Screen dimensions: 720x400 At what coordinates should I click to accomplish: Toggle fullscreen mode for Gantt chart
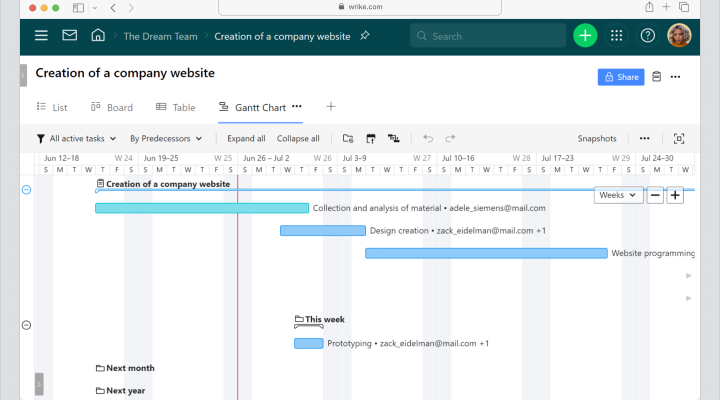tap(679, 139)
